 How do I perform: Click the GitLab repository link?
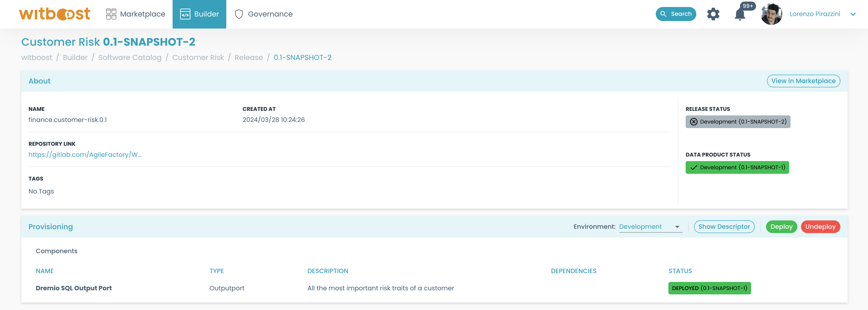click(85, 154)
